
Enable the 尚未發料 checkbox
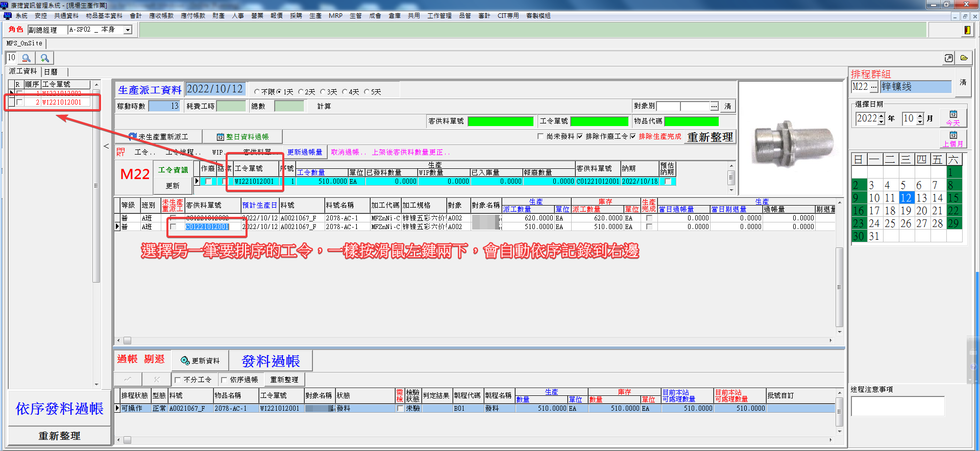[x=541, y=136]
